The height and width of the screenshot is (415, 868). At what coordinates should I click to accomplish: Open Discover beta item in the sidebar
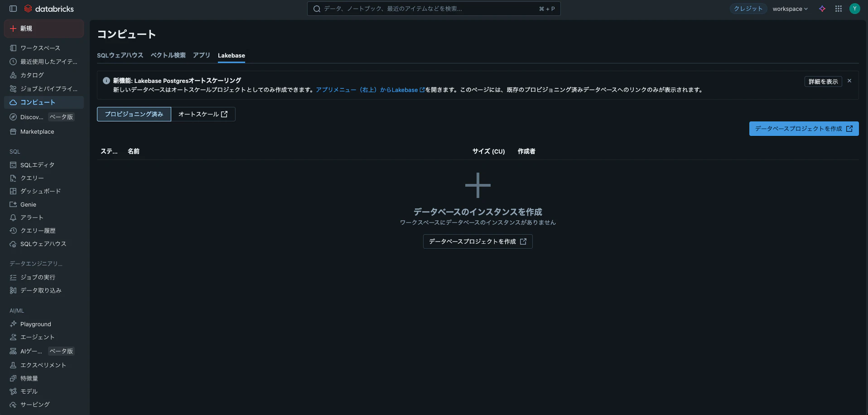pyautogui.click(x=44, y=117)
